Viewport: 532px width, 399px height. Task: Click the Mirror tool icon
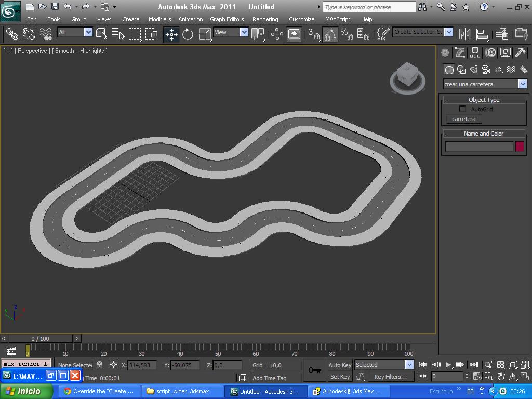point(465,34)
